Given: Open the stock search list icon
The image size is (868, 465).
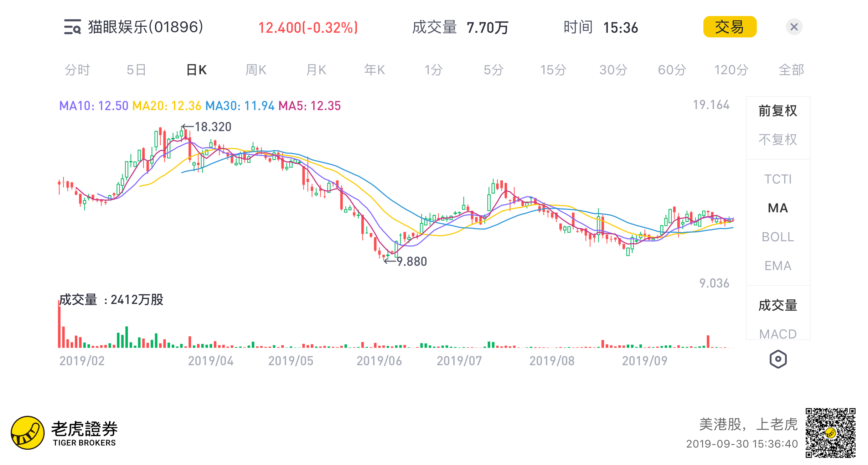Looking at the screenshot, I should tap(72, 27).
